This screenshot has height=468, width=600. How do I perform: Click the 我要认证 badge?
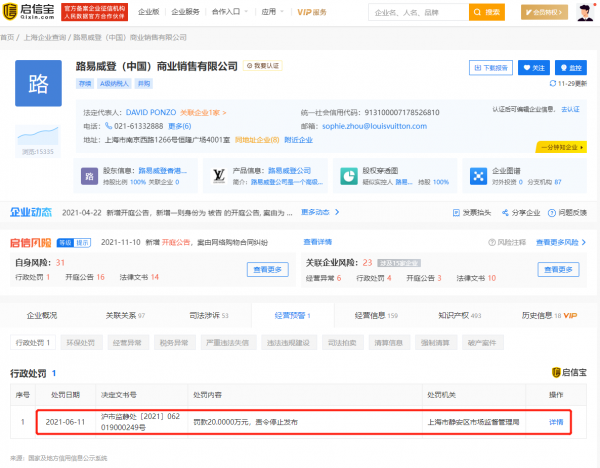tap(262, 66)
